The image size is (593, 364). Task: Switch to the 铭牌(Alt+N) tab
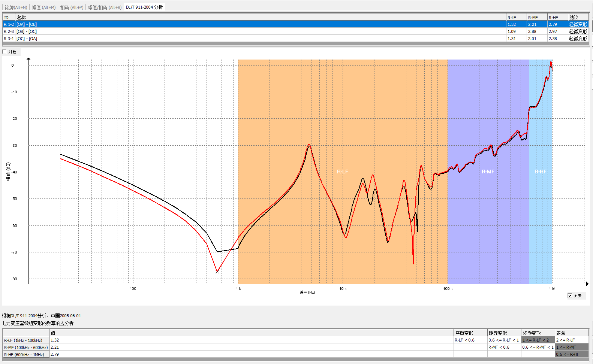(16, 7)
